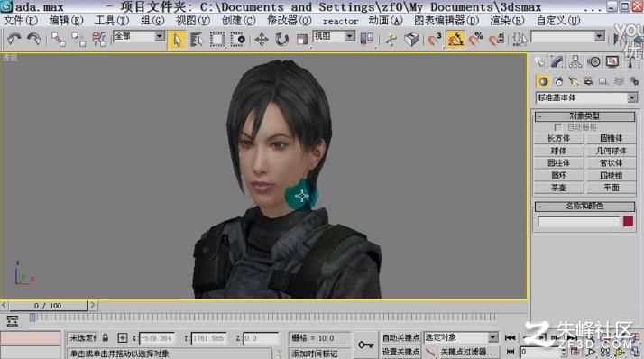Screen dimensions: 644x359
Task: Open the 标准基本体 category dropdown
Action: pyautogui.click(x=587, y=97)
